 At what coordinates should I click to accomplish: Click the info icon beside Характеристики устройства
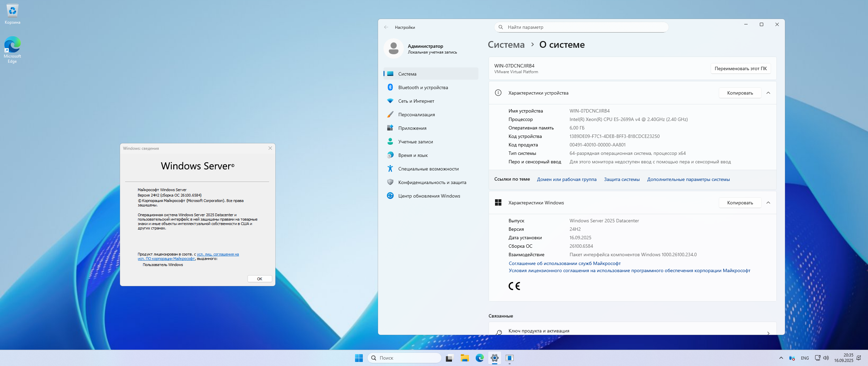click(x=498, y=93)
